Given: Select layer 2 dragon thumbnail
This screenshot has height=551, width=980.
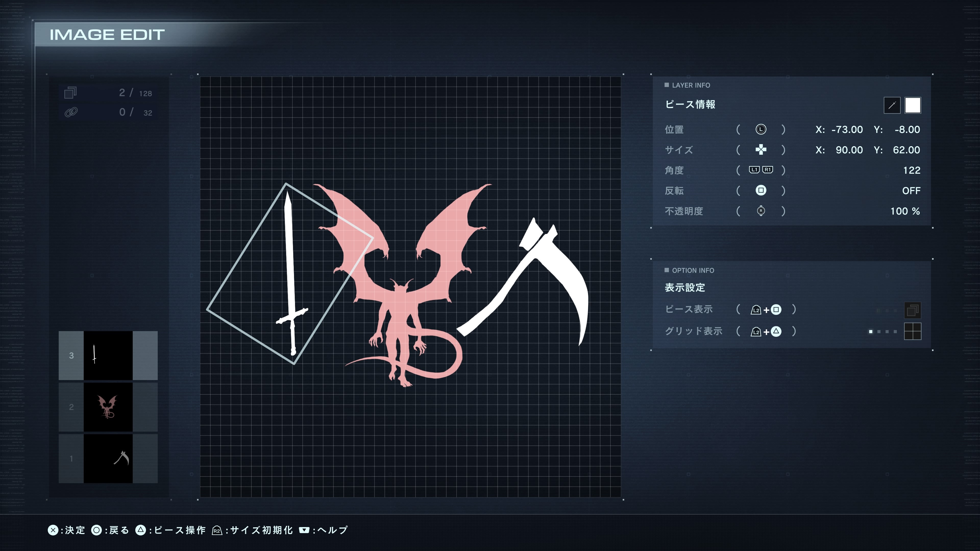Looking at the screenshot, I should point(108,407).
